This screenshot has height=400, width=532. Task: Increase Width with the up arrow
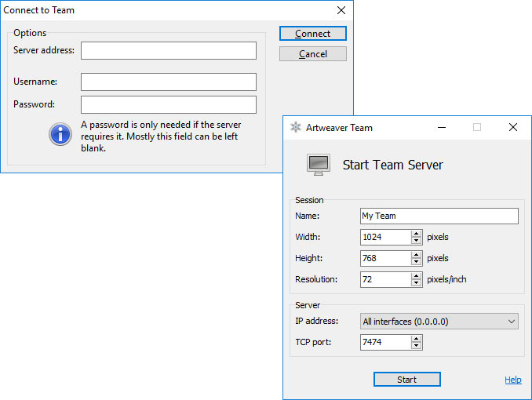tap(417, 234)
